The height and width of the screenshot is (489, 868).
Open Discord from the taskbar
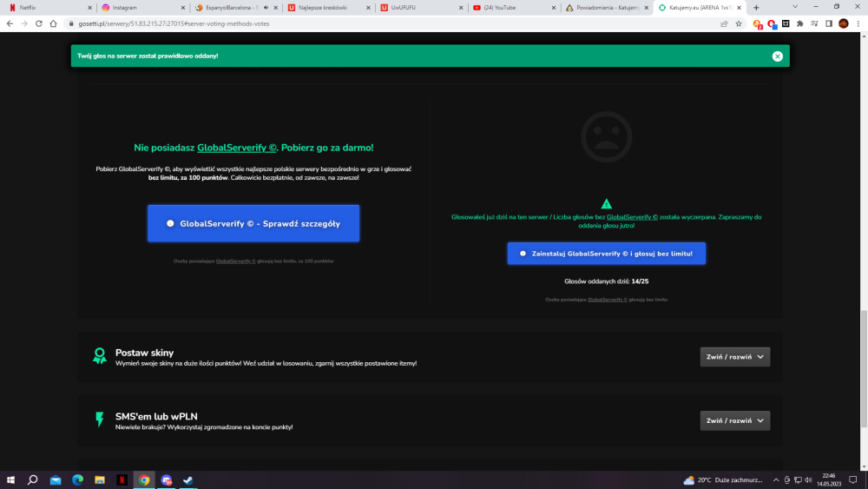(166, 480)
